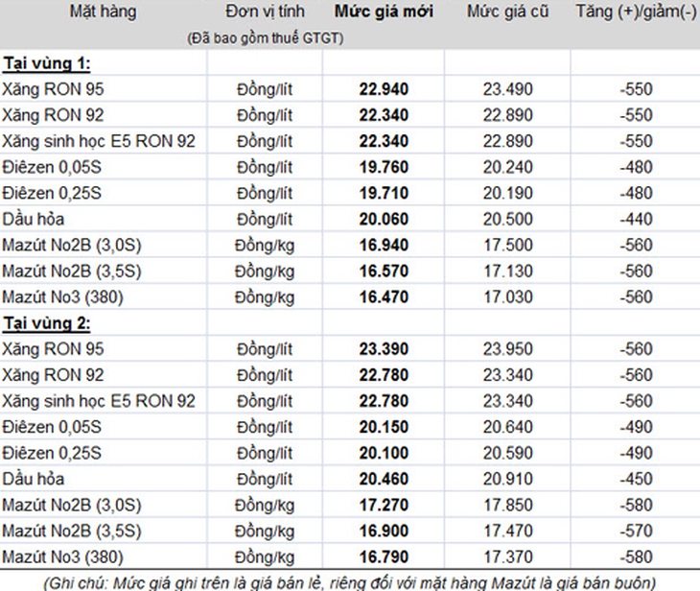This screenshot has height=591, width=700.
Task: Click the 'Tăng (+)/giảm(-)' column header
Action: 636,12
